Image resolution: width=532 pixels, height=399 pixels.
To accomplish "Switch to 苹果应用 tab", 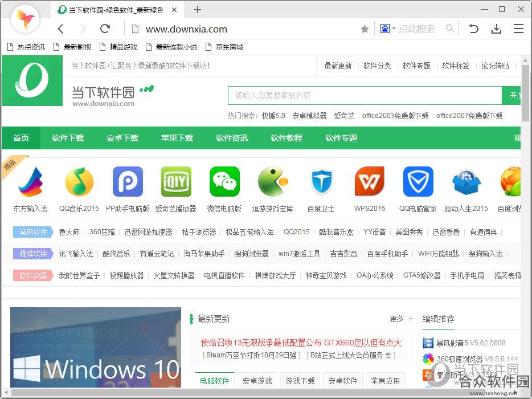I will (386, 381).
